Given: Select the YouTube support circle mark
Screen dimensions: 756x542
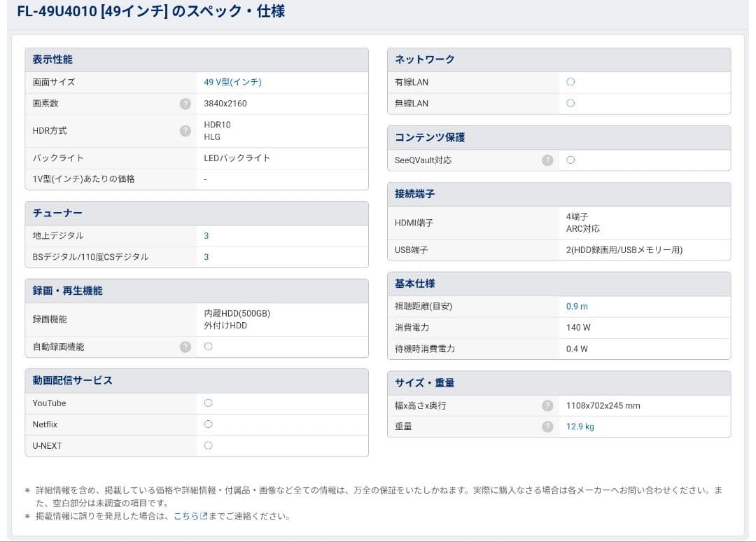Looking at the screenshot, I should pos(208,403).
